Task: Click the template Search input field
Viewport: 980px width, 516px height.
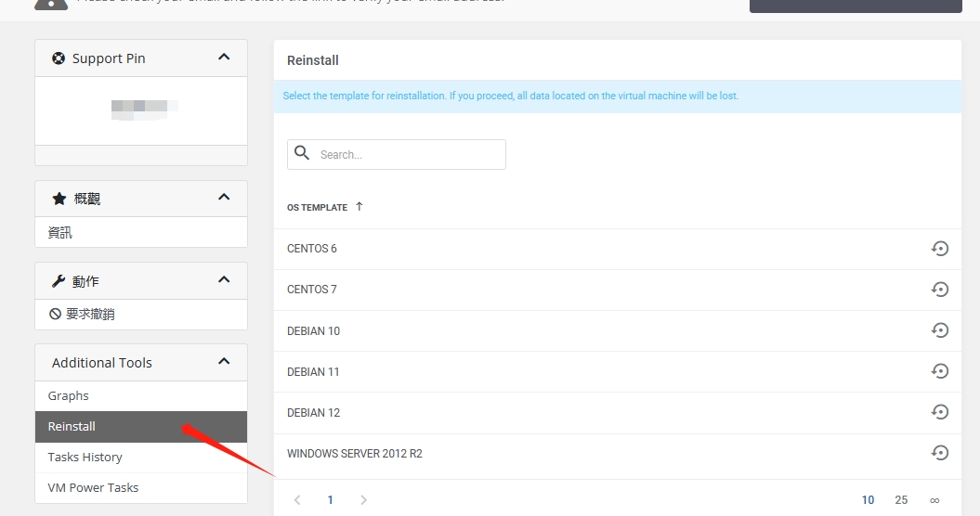Action: 409,155
